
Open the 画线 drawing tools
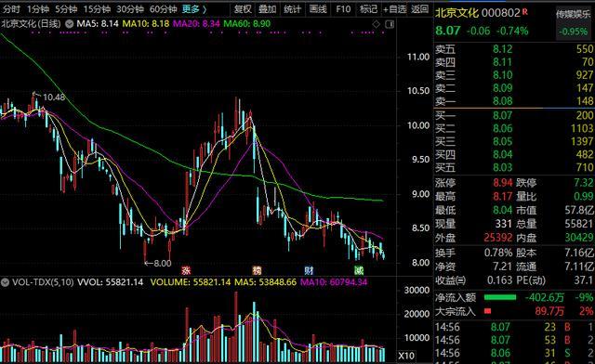pos(318,8)
